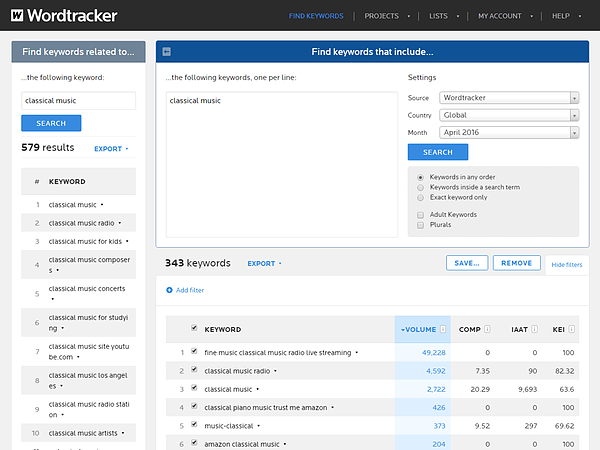
Task: Enable the Adult Keywords checkbox
Action: click(421, 215)
